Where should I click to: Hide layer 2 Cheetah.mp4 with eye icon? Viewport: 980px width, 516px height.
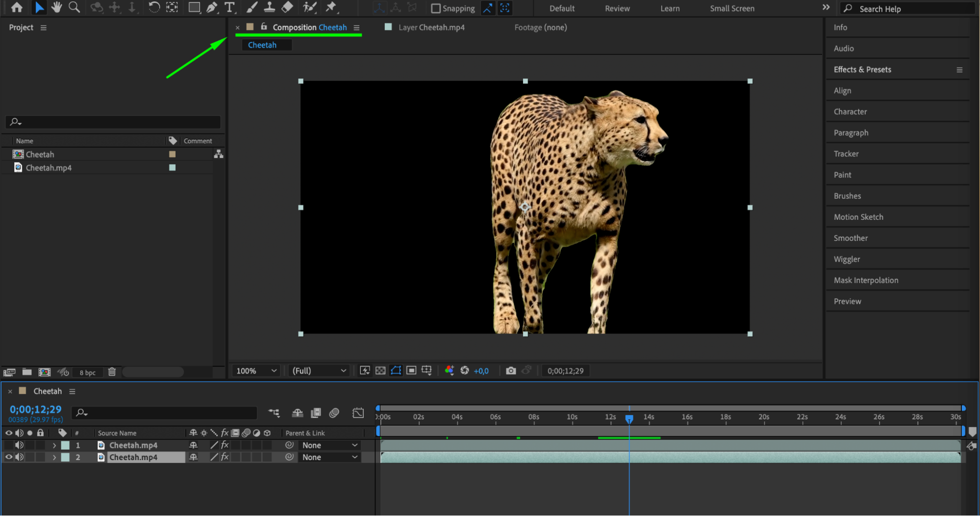point(9,457)
